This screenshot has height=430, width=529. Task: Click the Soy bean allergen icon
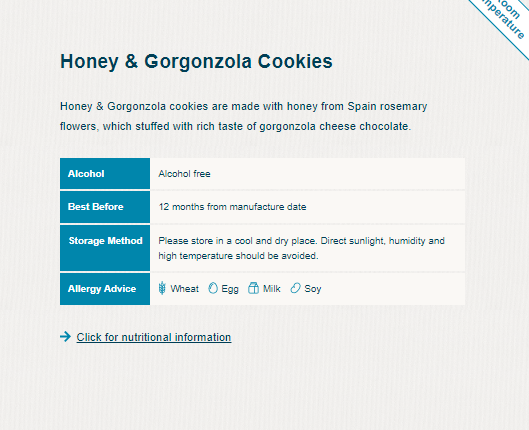295,288
